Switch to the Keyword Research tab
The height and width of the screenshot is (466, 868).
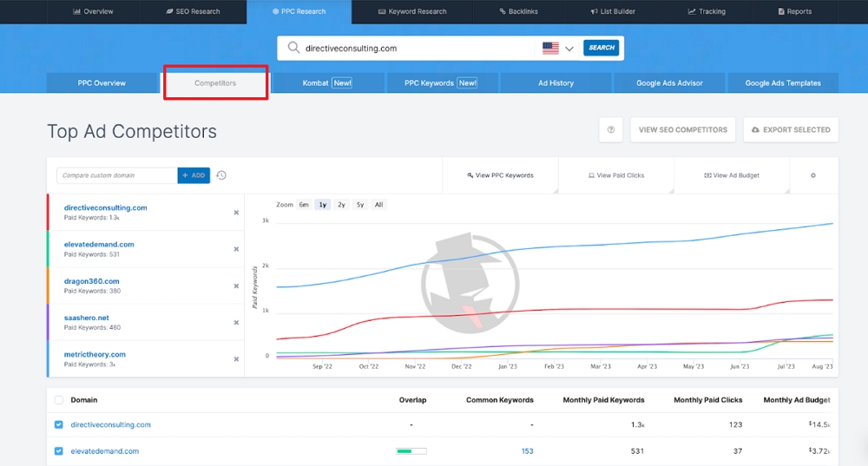click(x=412, y=11)
